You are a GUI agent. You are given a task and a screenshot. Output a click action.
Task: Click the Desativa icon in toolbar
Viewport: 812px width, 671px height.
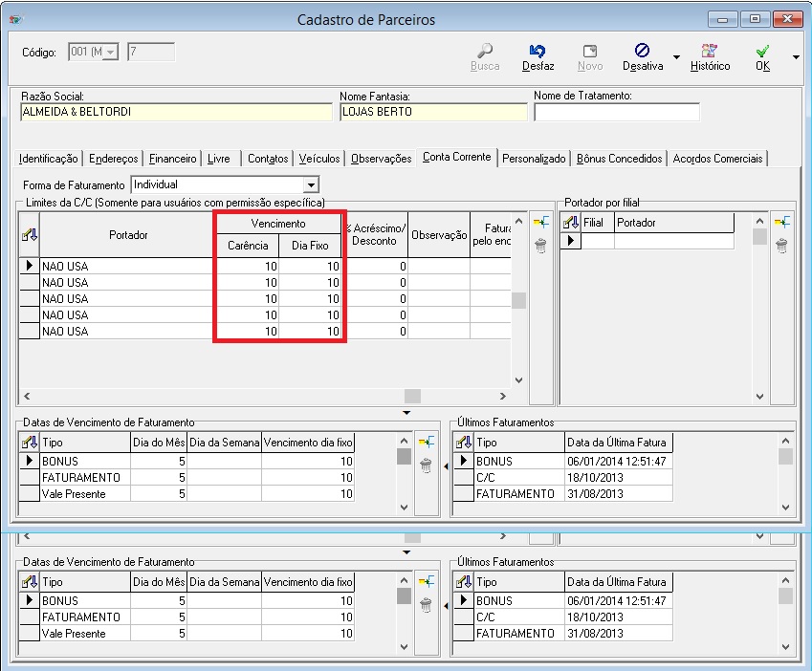click(x=642, y=51)
